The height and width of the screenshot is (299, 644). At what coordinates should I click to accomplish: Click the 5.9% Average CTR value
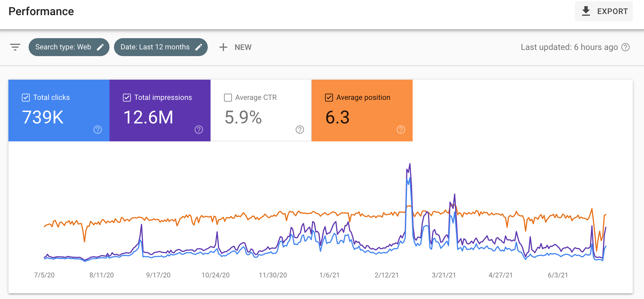coord(243,117)
